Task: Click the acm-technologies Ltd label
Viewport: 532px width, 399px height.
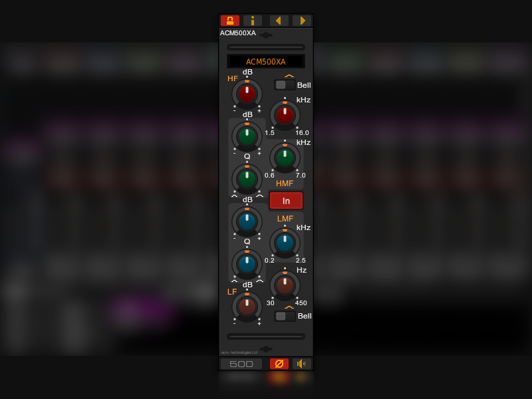Action: coord(239,352)
